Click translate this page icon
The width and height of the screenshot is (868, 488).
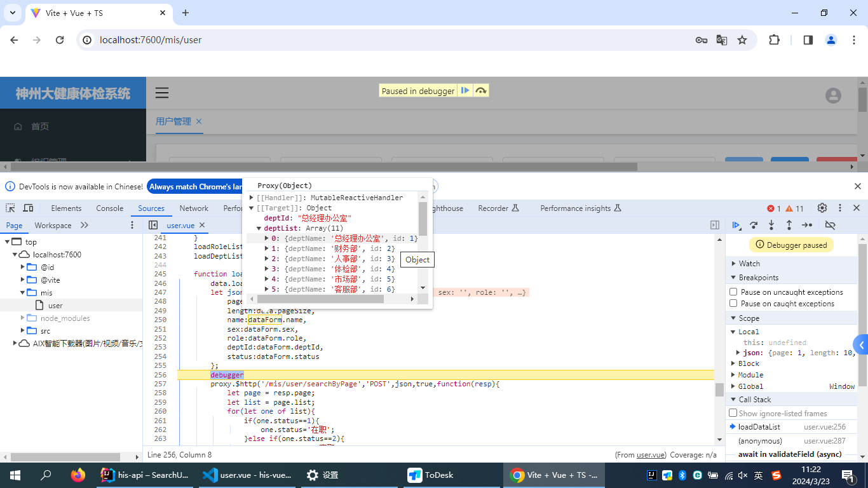coord(722,40)
